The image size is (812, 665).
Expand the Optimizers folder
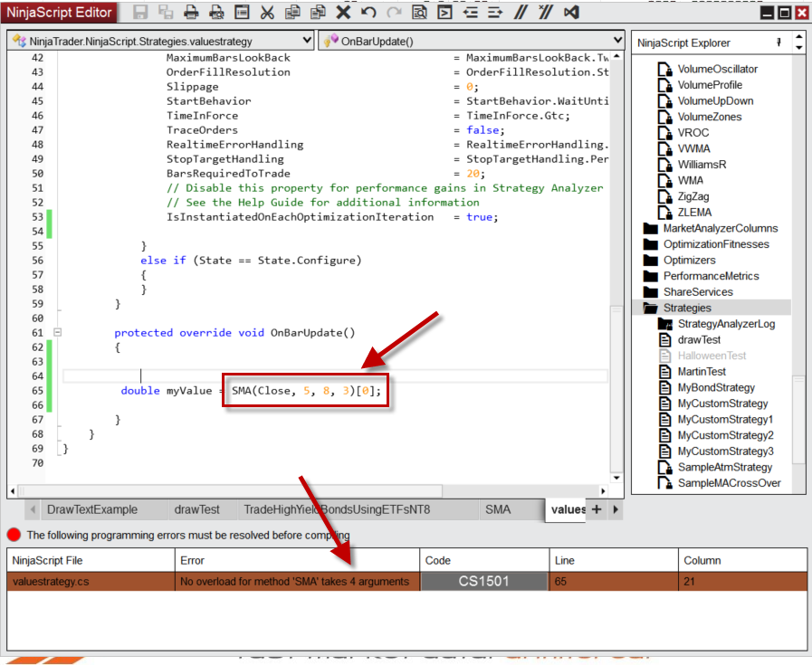coord(680,261)
